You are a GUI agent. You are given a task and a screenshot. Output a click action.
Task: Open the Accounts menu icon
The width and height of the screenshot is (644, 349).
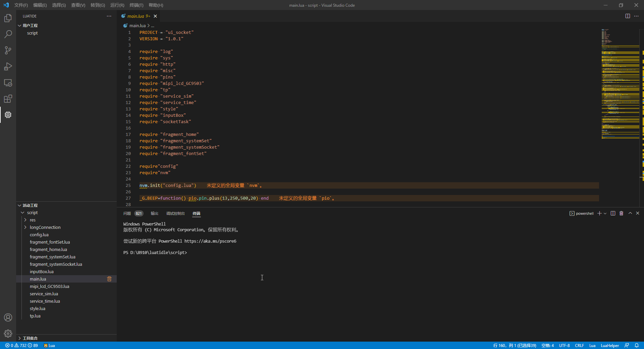pos(8,317)
